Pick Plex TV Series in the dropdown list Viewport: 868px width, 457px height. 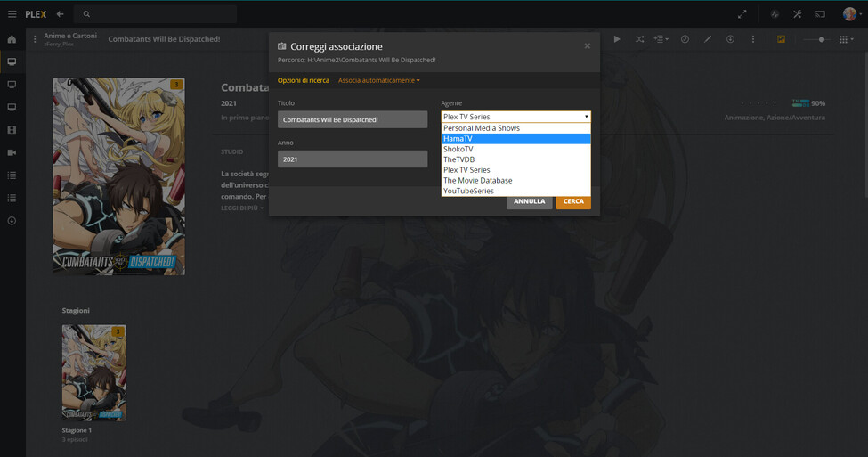[516, 170]
